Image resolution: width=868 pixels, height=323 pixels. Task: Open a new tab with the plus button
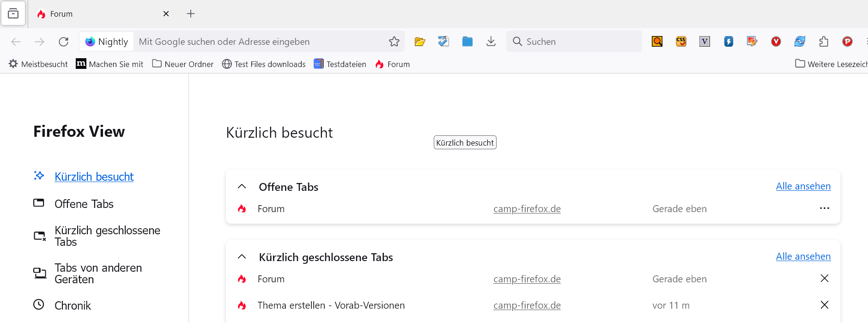pos(191,14)
